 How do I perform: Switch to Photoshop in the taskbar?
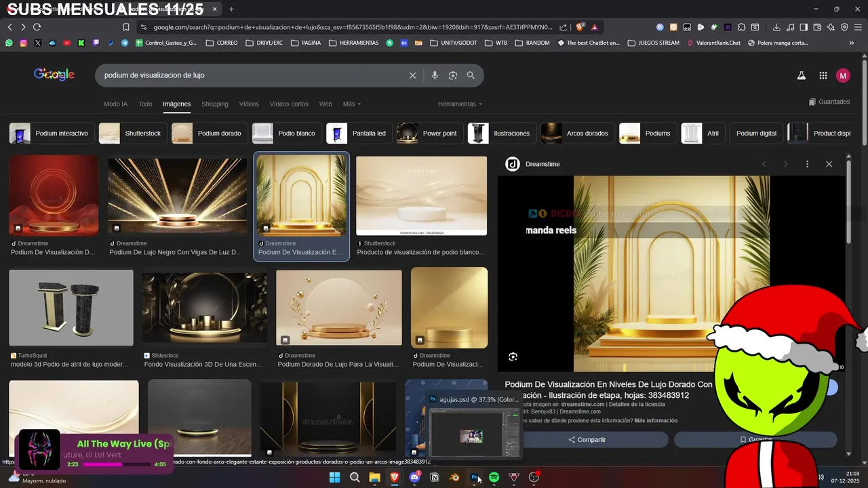point(475,477)
